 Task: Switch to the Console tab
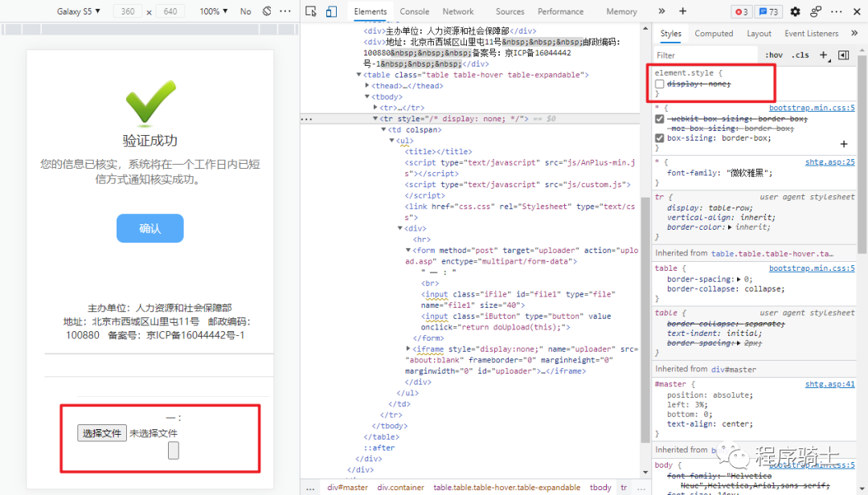point(414,11)
